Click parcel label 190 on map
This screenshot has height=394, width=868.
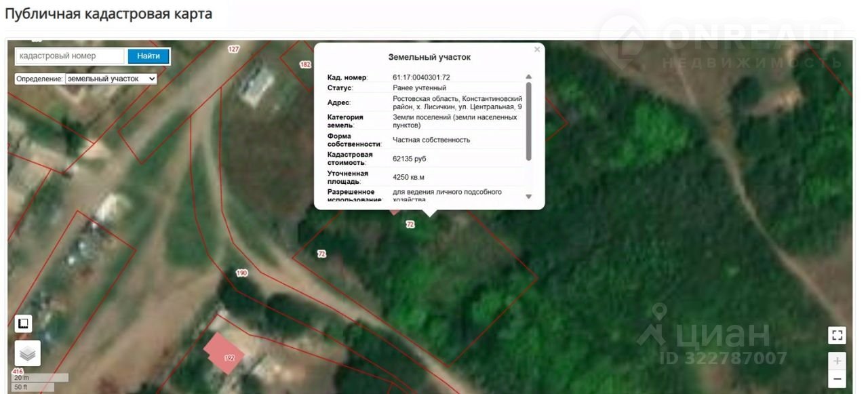242,273
